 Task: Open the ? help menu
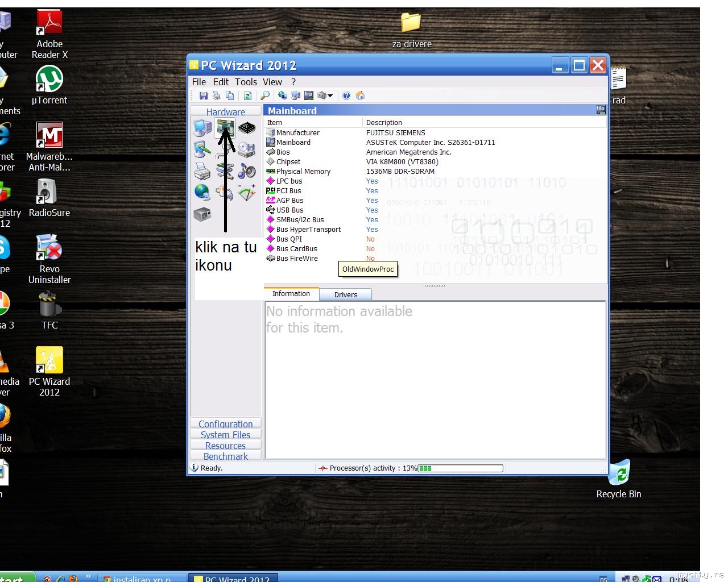point(293,82)
